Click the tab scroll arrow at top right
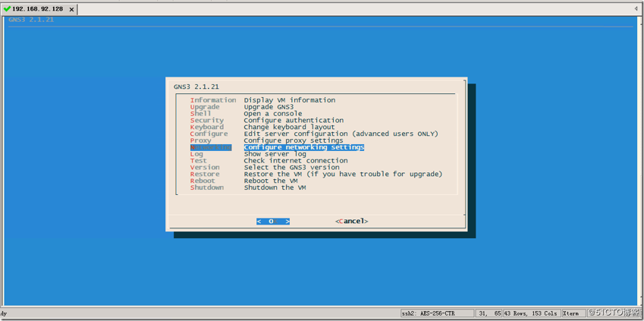644x321 pixels. tap(636, 9)
